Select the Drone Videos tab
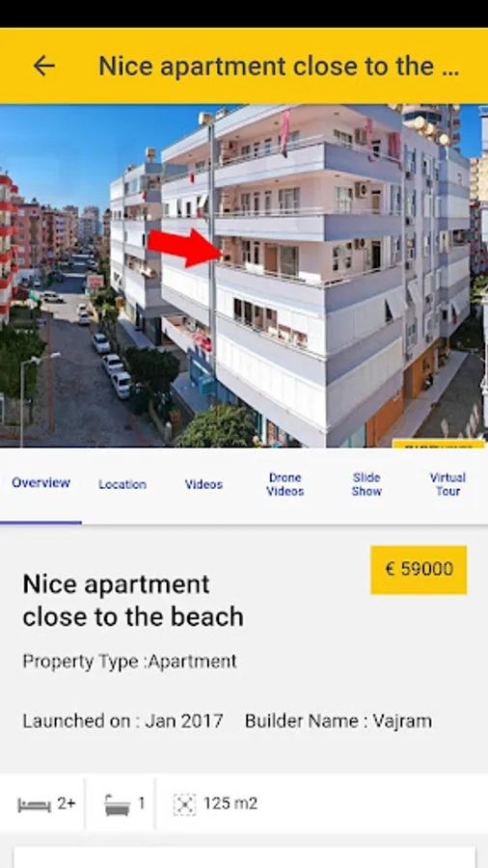 (285, 484)
